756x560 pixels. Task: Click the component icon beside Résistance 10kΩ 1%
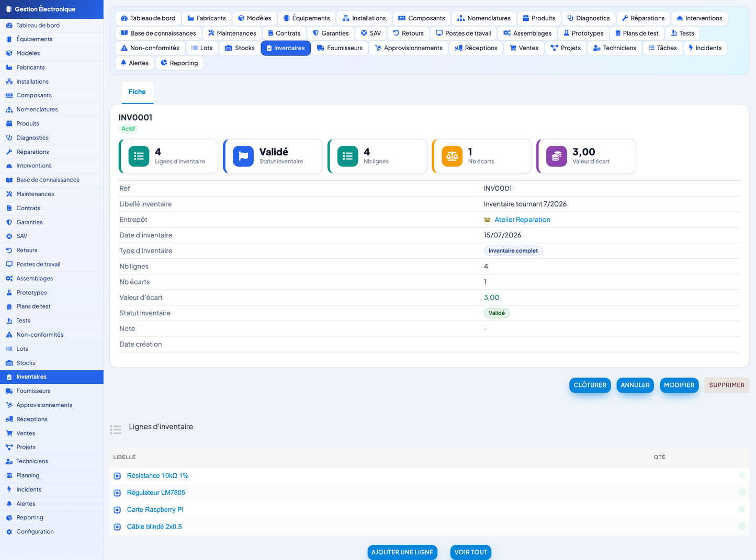(117, 476)
